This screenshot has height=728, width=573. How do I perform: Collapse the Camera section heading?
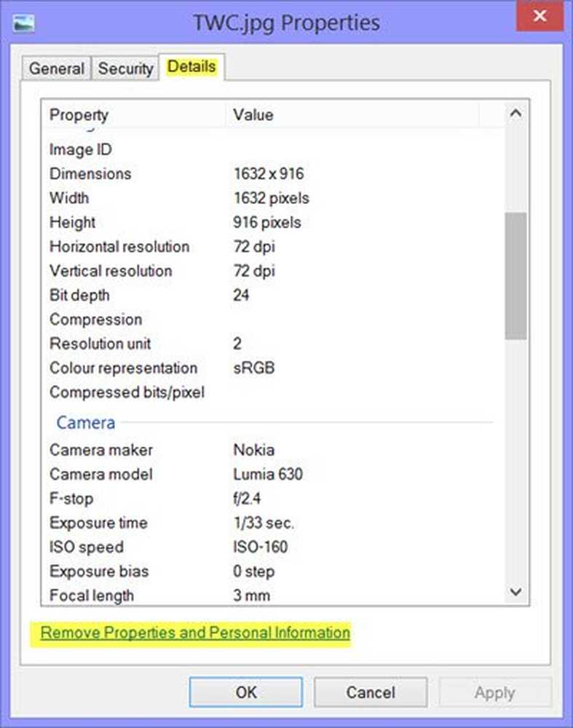tap(85, 422)
